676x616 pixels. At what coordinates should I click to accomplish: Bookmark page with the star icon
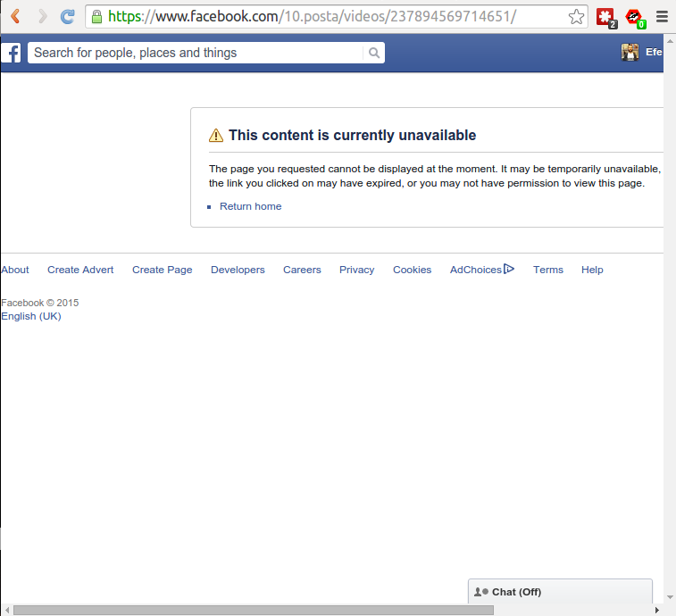576,17
